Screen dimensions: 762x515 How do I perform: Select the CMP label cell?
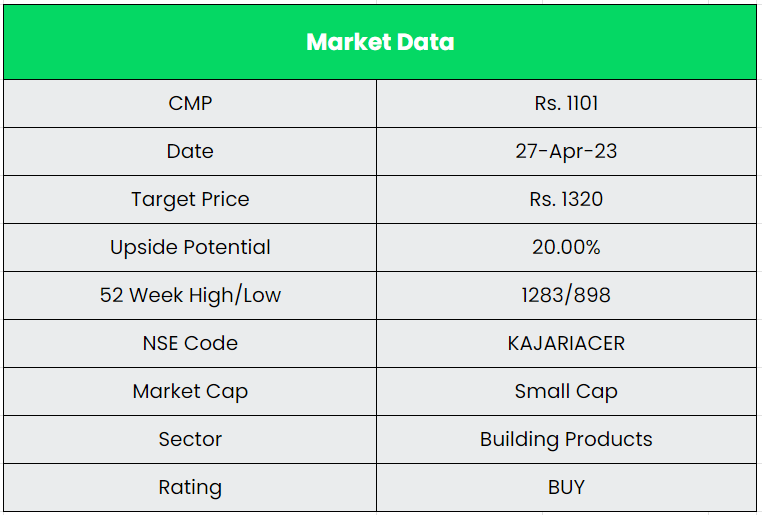[x=190, y=103]
